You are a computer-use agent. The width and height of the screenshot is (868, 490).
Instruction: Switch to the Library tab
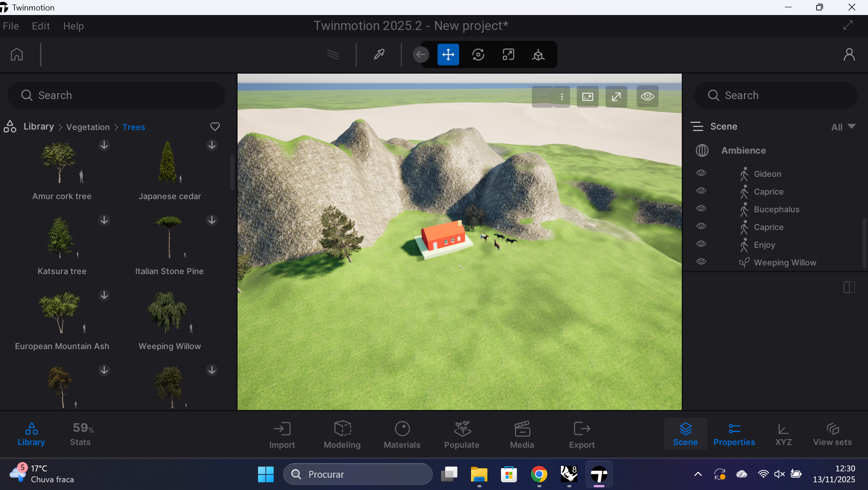point(31,434)
